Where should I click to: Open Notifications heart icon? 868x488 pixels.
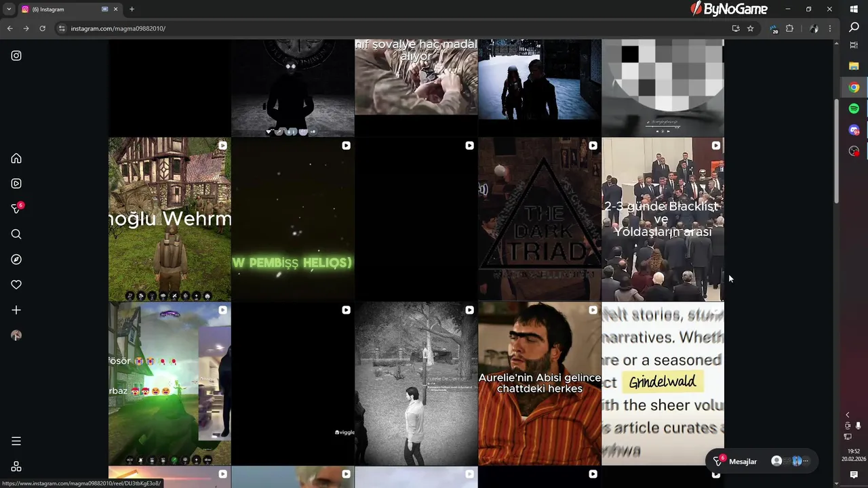16,285
